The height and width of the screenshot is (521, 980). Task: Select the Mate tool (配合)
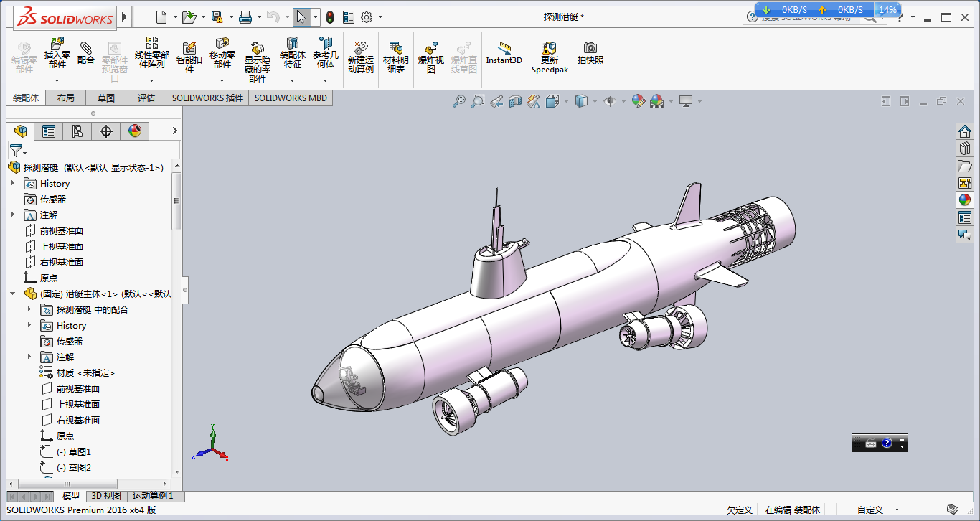86,52
